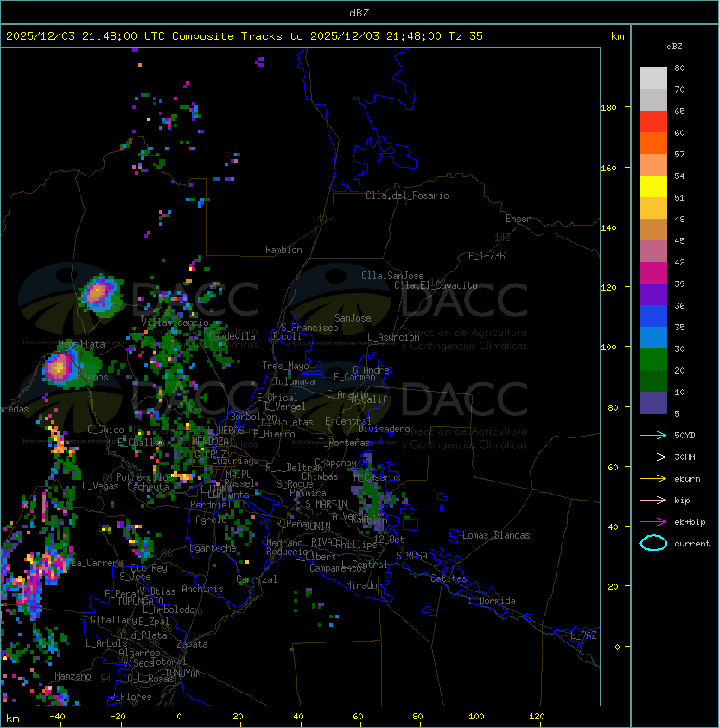
Task: Click the MENDOZA city label
Action: tap(210, 441)
